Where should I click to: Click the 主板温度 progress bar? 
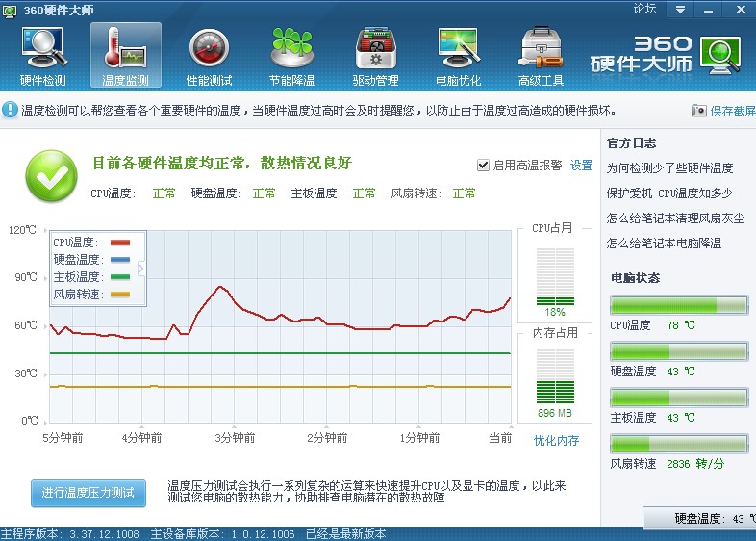(x=679, y=398)
